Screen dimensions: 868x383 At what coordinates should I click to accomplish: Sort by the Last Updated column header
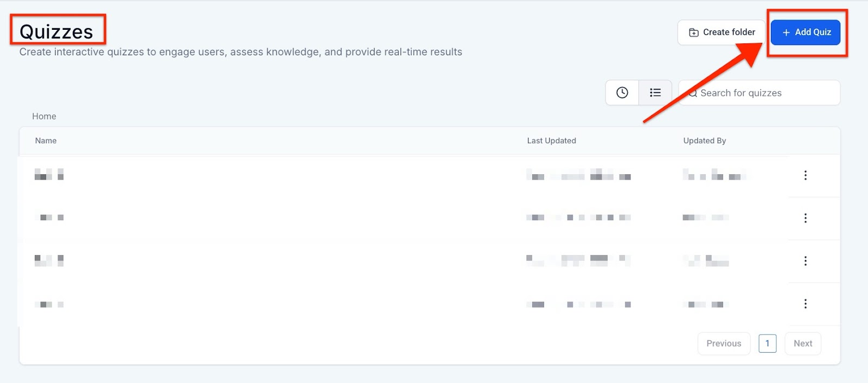551,141
